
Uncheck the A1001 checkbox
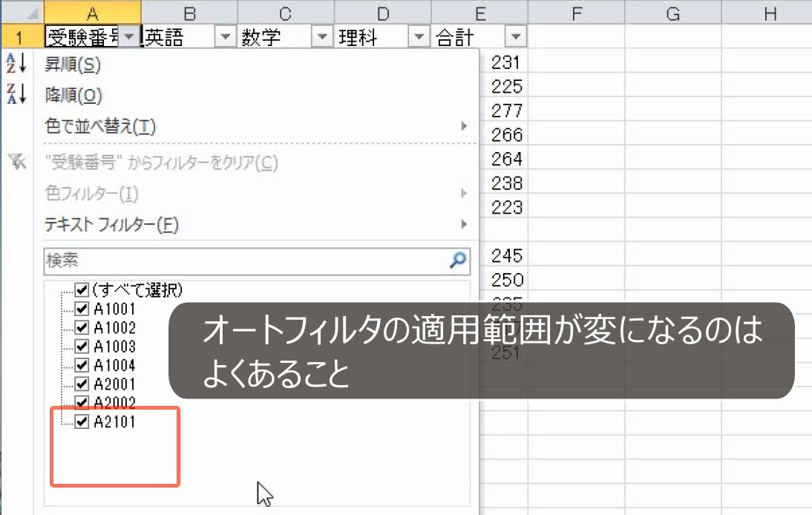[x=82, y=309]
